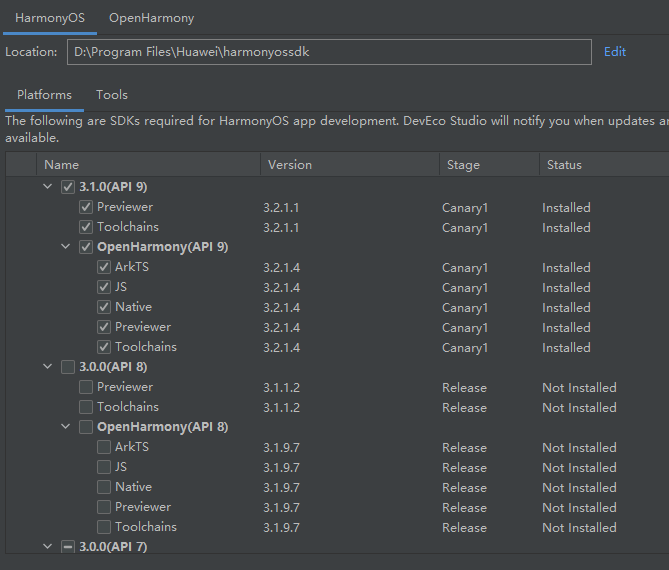Uncheck Toolchains 3.2.1.4 checkbox
The image size is (669, 570).
point(104,347)
